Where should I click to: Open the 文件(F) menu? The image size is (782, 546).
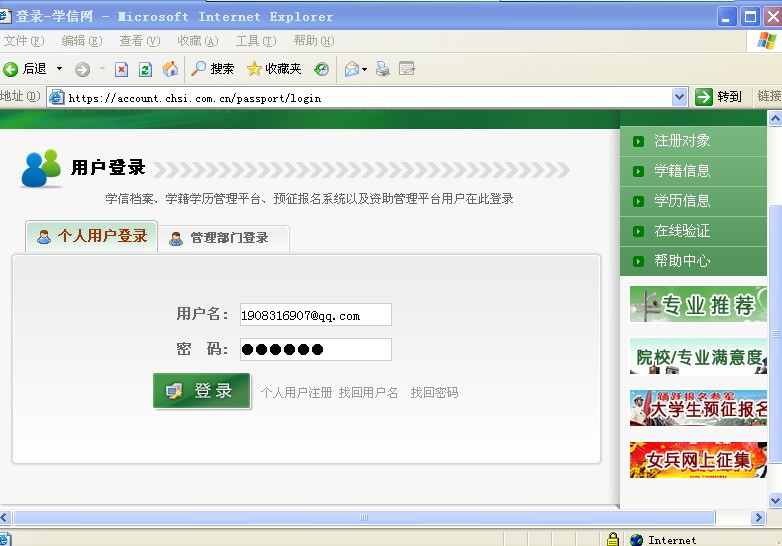24,40
